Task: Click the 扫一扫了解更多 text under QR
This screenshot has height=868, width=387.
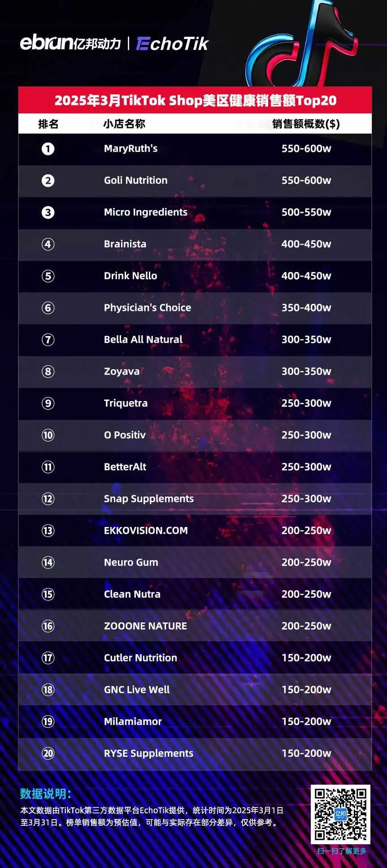Action: [x=342, y=851]
